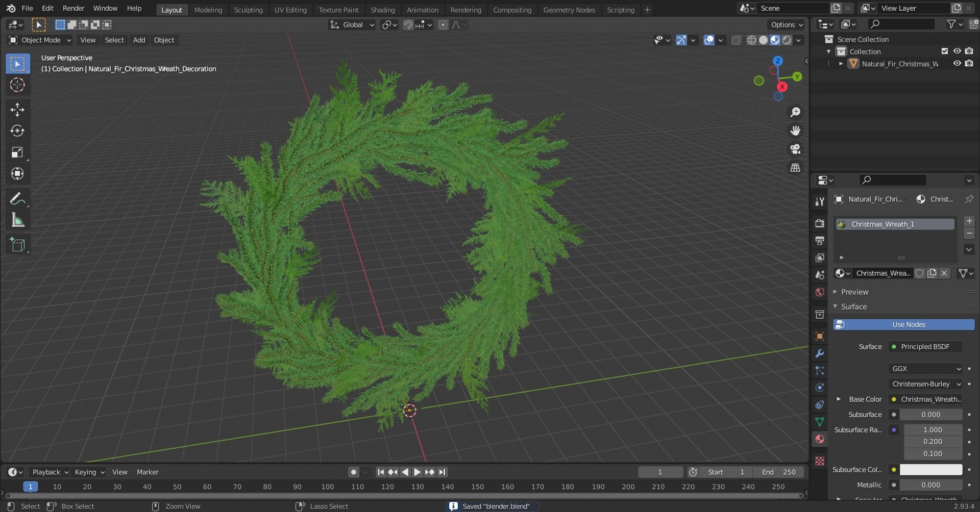Expand the Natural_Fir_Christmas_W object tree item
Image resolution: width=980 pixels, height=512 pixels.
click(841, 64)
